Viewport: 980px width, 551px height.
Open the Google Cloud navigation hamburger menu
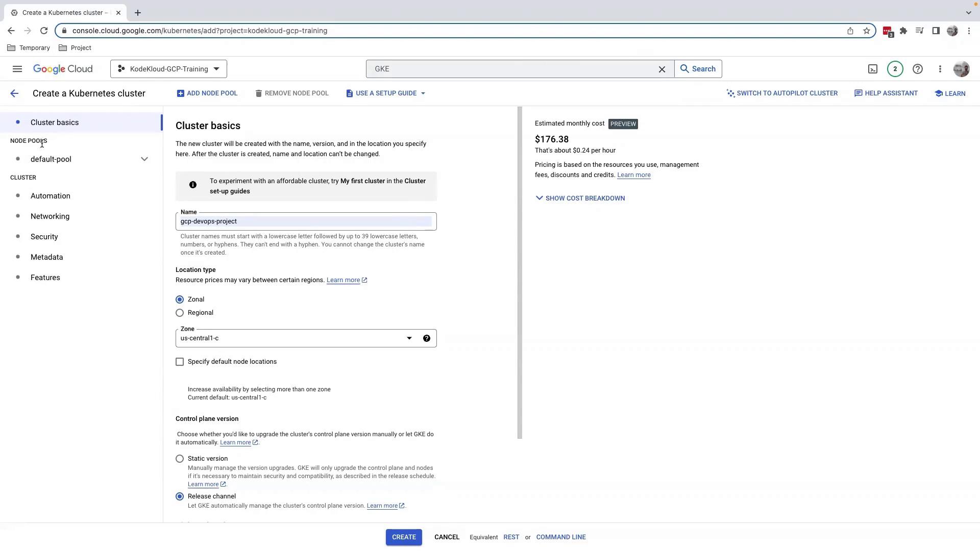[17, 69]
